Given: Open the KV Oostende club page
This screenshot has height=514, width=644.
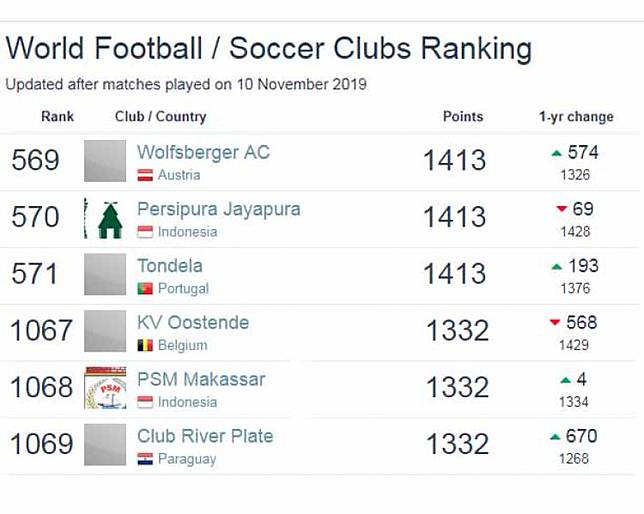Looking at the screenshot, I should [193, 323].
